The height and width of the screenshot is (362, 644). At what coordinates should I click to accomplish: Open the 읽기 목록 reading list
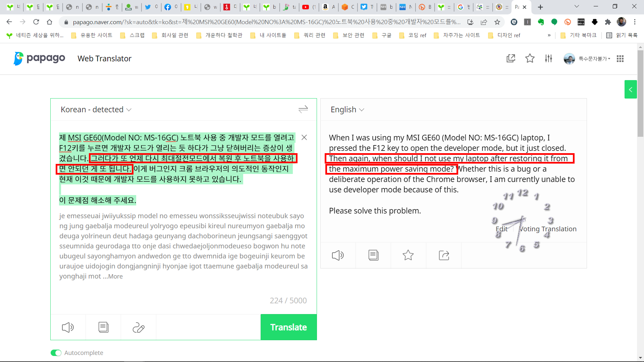click(622, 35)
